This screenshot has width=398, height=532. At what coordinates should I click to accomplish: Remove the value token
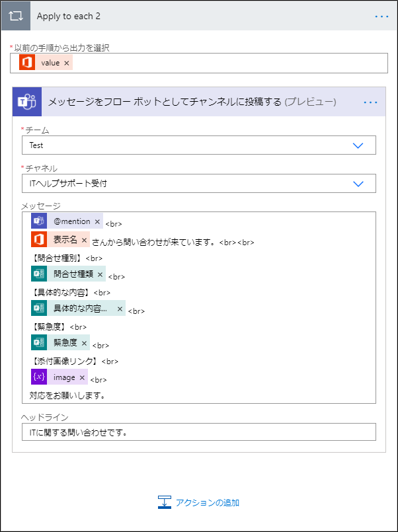(67, 63)
